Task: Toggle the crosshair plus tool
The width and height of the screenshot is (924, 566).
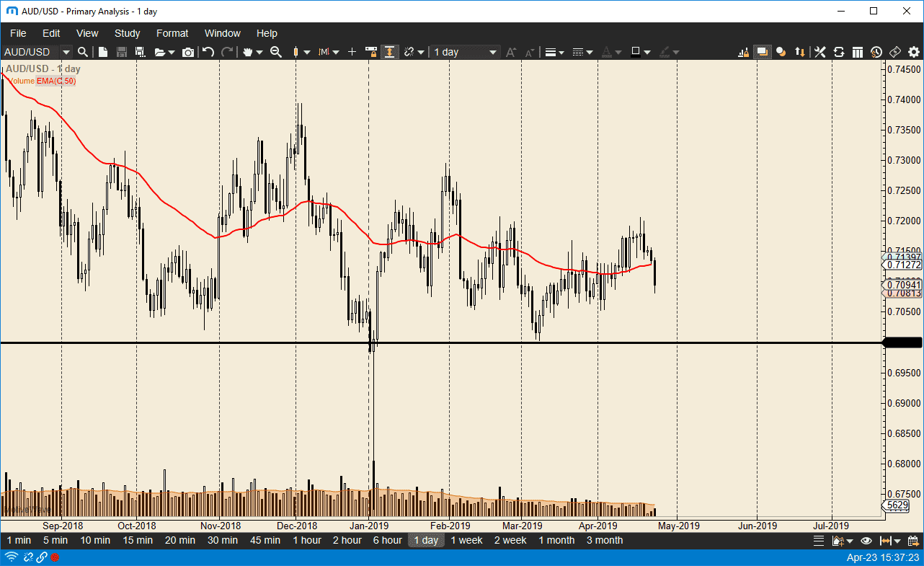Action: (352, 52)
